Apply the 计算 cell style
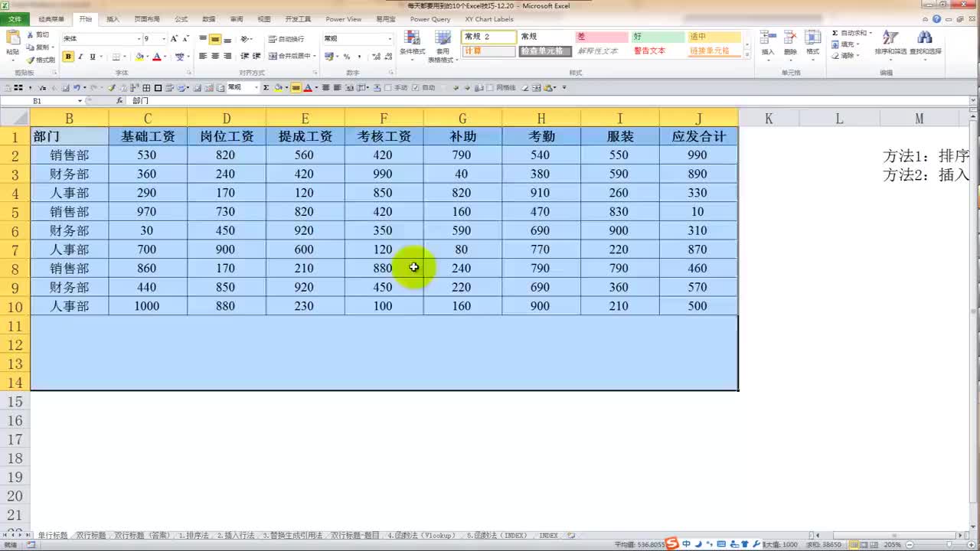The width and height of the screenshot is (980, 551). (488, 51)
